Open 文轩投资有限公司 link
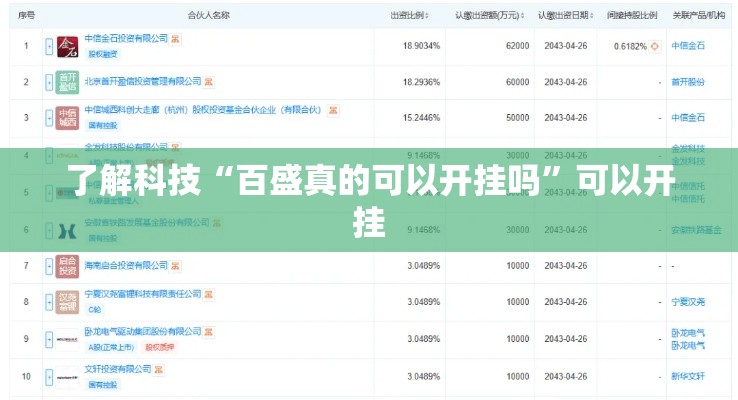 tap(118, 369)
